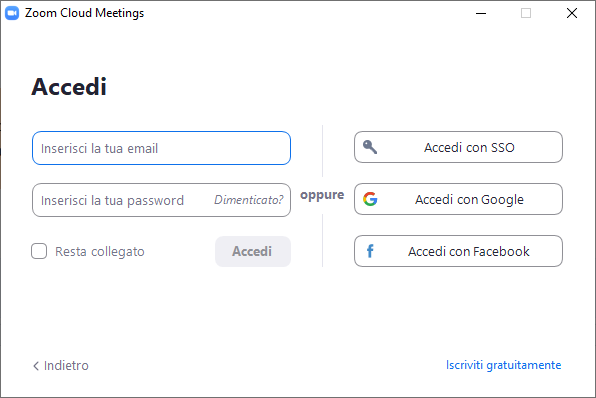The height and width of the screenshot is (398, 596).
Task: Click the key icon for SSO sign-in
Action: 370,147
